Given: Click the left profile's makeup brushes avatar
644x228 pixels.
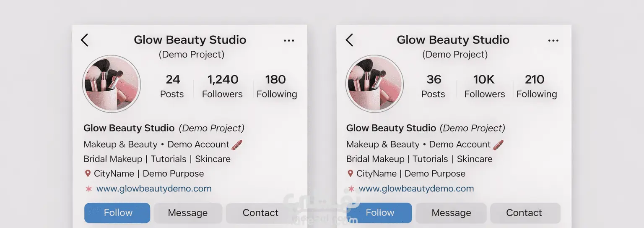Looking at the screenshot, I should (112, 84).
